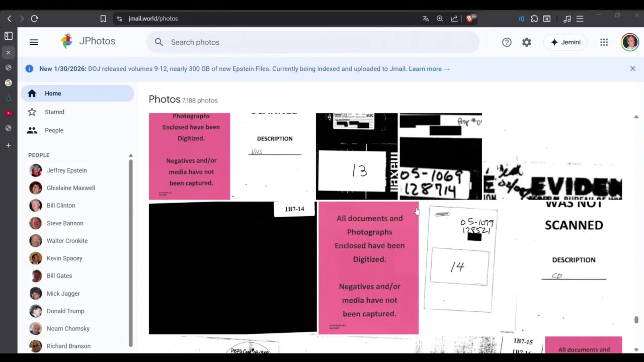The width and height of the screenshot is (644, 362).
Task: Open the 1B7-15 bottom thumbnail
Action: pos(522,345)
